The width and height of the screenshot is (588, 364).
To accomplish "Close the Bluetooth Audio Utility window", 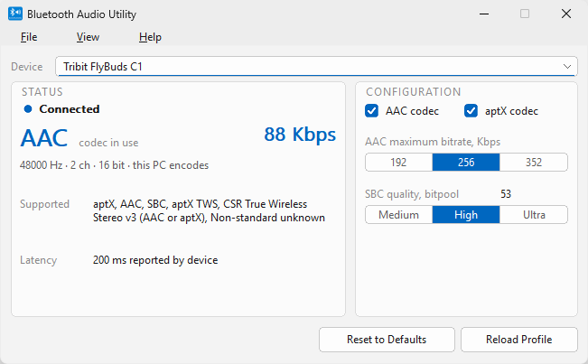I will pos(566,14).
